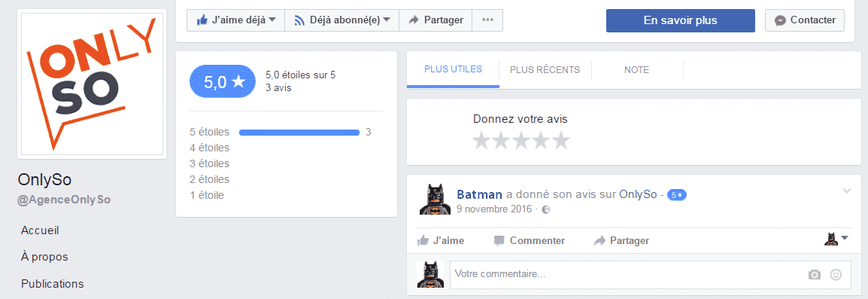Click the globe privacy icon by date
Viewport: 868px width, 299px height.
coord(546,209)
